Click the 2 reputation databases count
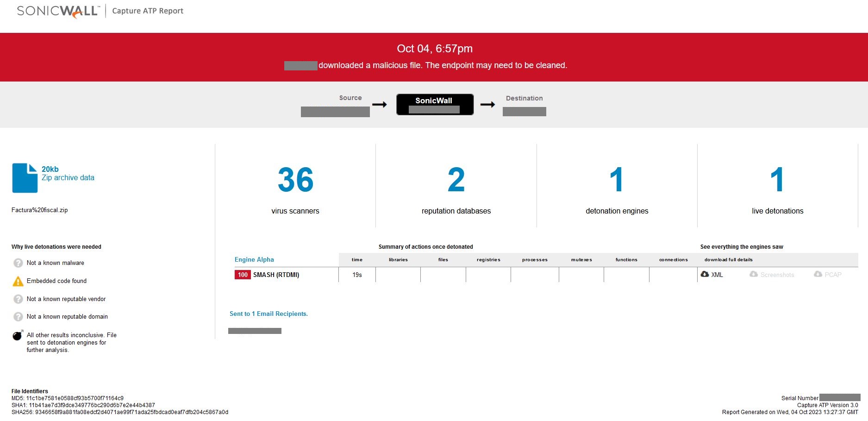 pyautogui.click(x=456, y=180)
